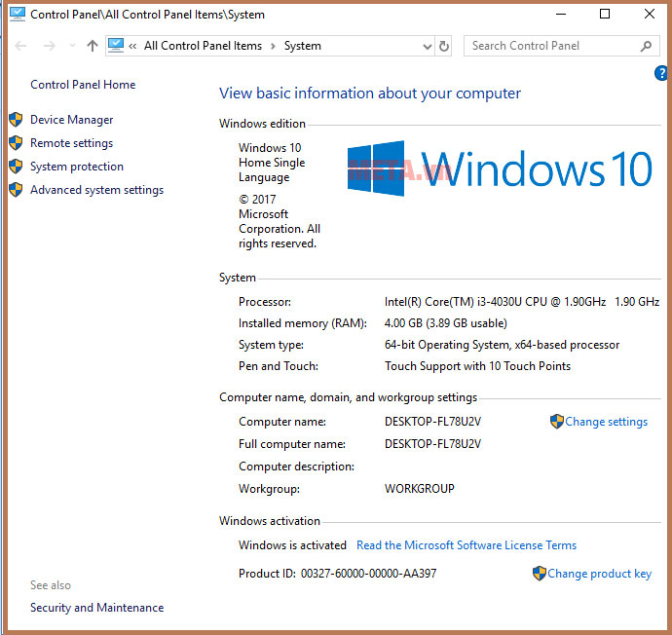Click the Forward navigation arrow
672x635 pixels.
(x=50, y=46)
